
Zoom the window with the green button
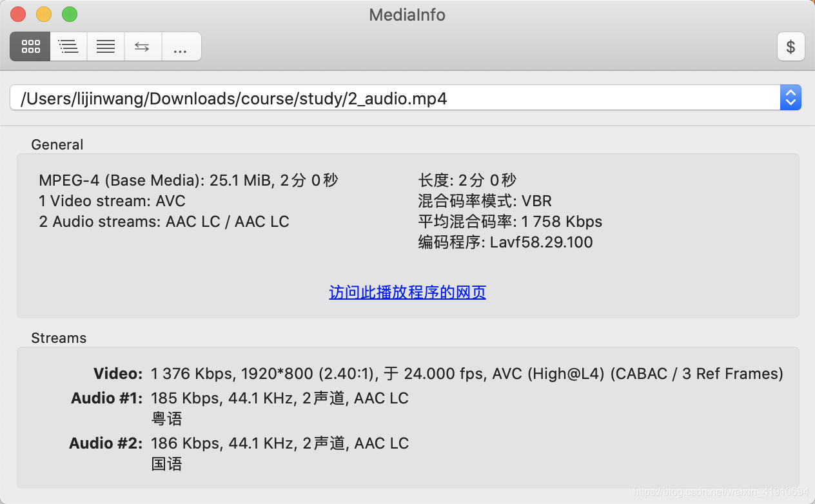click(70, 14)
